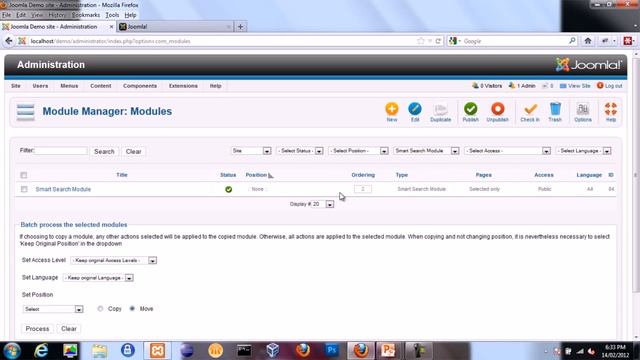Viewport: 640px width, 360px height.
Task: Tick the select-all checkbox in table header
Action: (24, 175)
